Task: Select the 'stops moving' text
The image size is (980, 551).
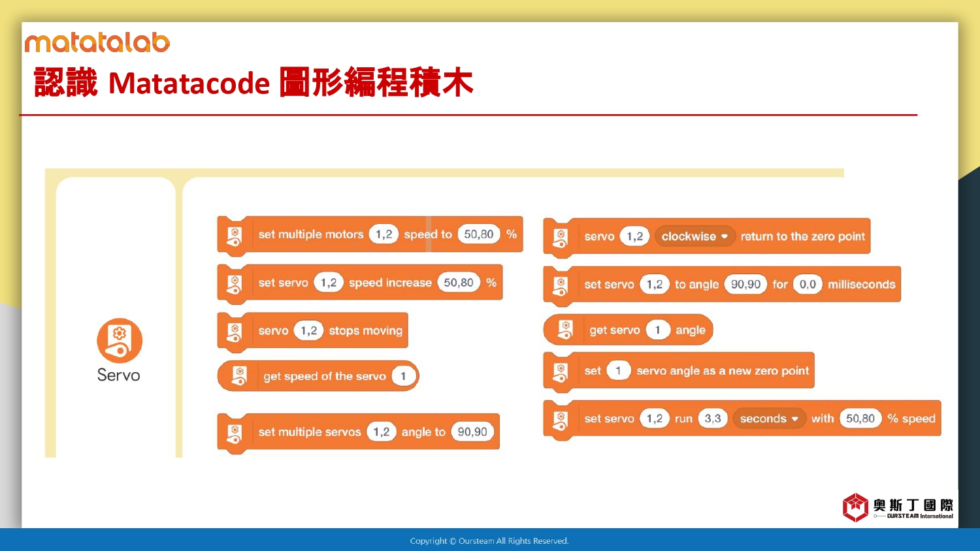Action: point(366,331)
